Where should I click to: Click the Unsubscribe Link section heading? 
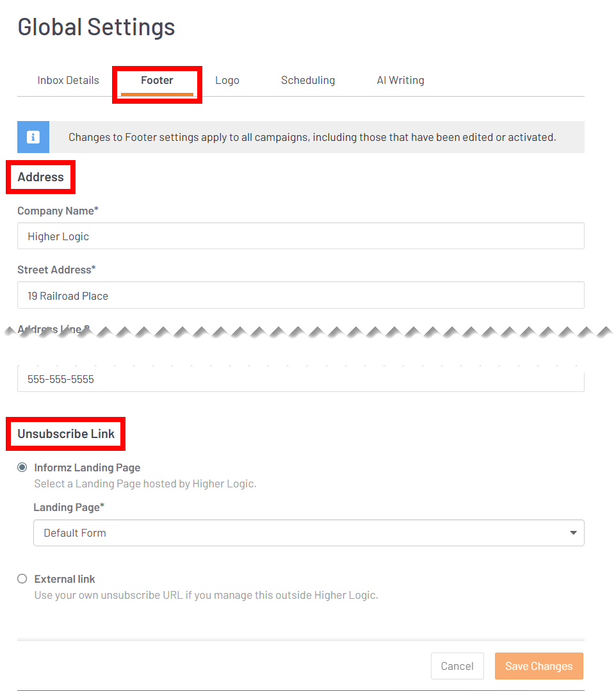coord(65,433)
